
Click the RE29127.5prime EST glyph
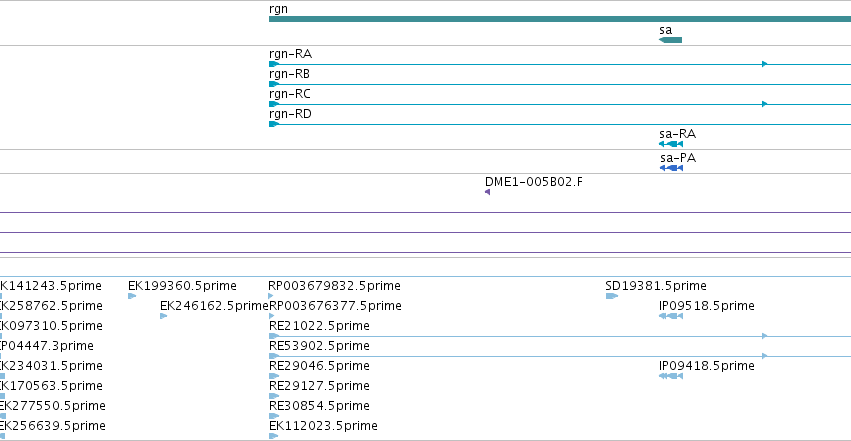pyautogui.click(x=274, y=396)
